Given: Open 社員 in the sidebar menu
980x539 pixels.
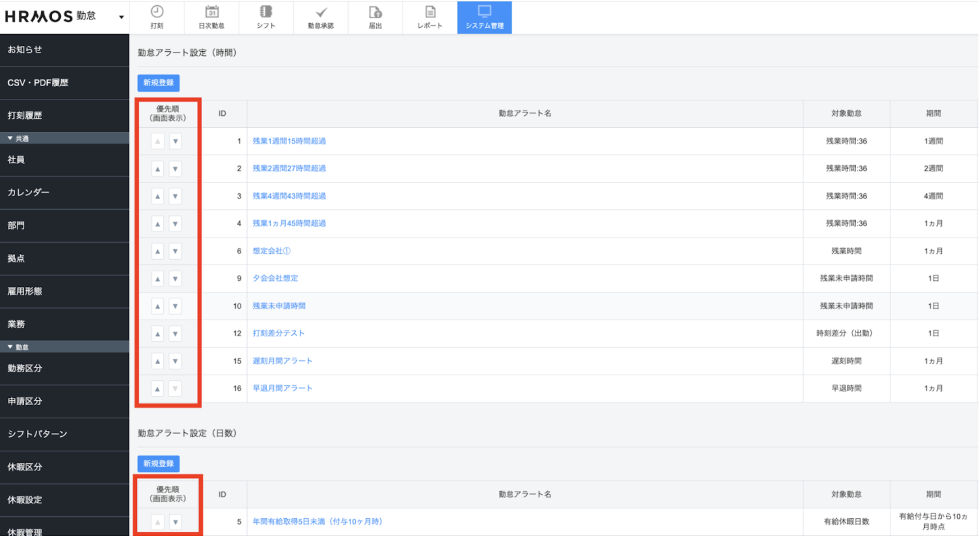Looking at the screenshot, I should pyautogui.click(x=16, y=160).
